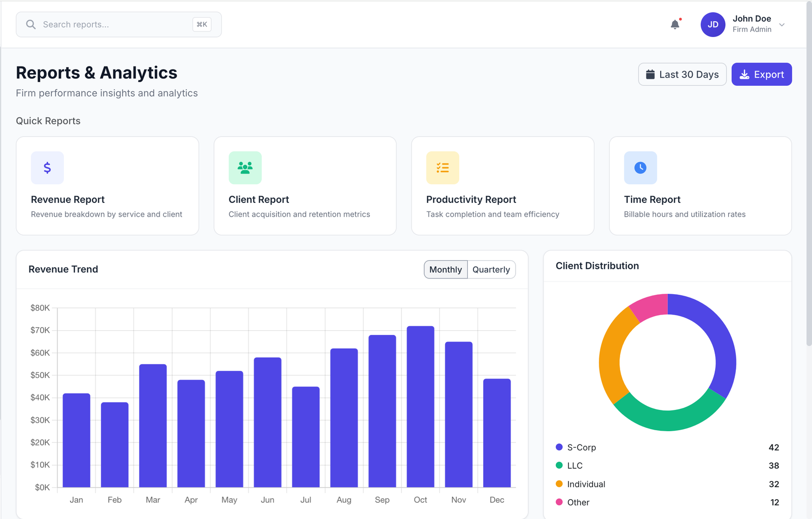This screenshot has width=812, height=519.
Task: Click the Client Report people icon
Action: (x=245, y=167)
